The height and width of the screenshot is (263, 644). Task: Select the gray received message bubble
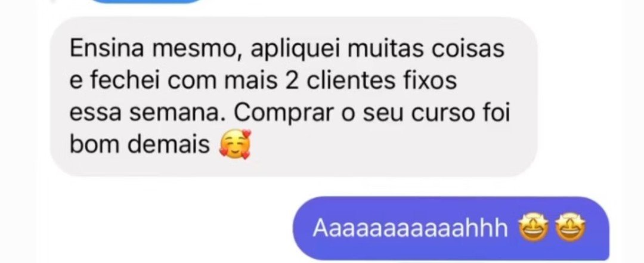[x=293, y=97]
